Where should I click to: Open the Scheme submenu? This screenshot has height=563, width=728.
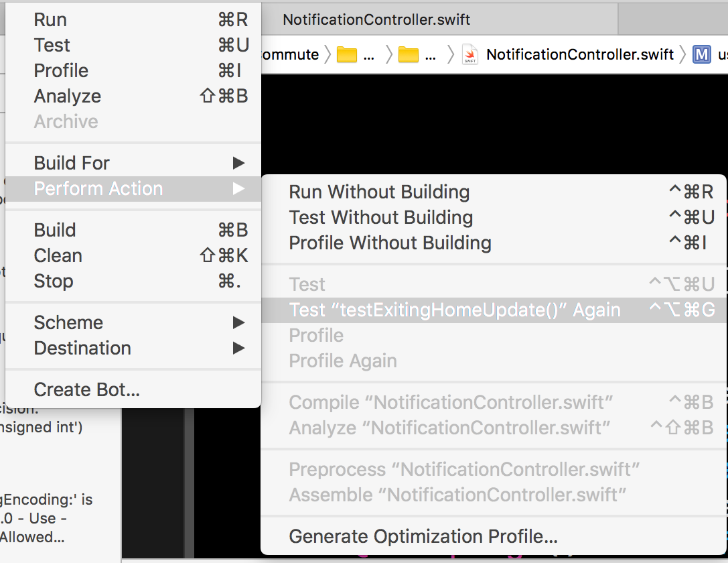133,322
